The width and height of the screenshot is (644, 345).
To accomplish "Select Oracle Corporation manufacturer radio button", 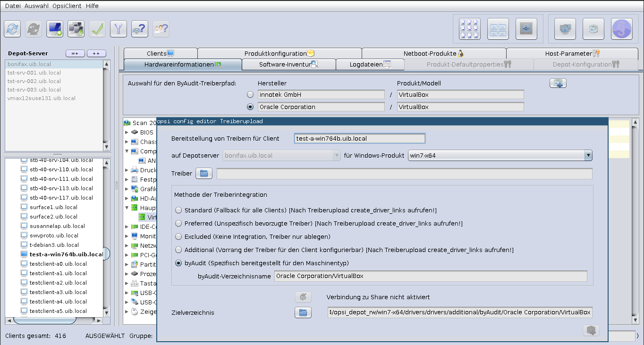I will click(x=250, y=107).
